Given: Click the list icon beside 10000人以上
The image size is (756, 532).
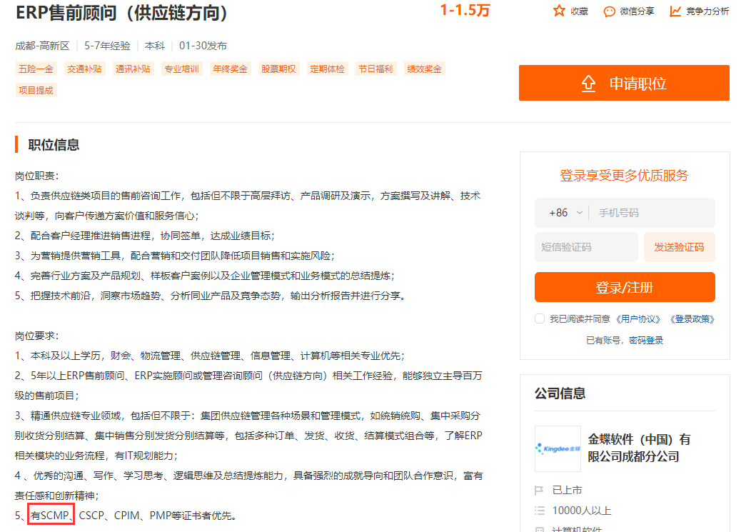Looking at the screenshot, I should pos(540,509).
